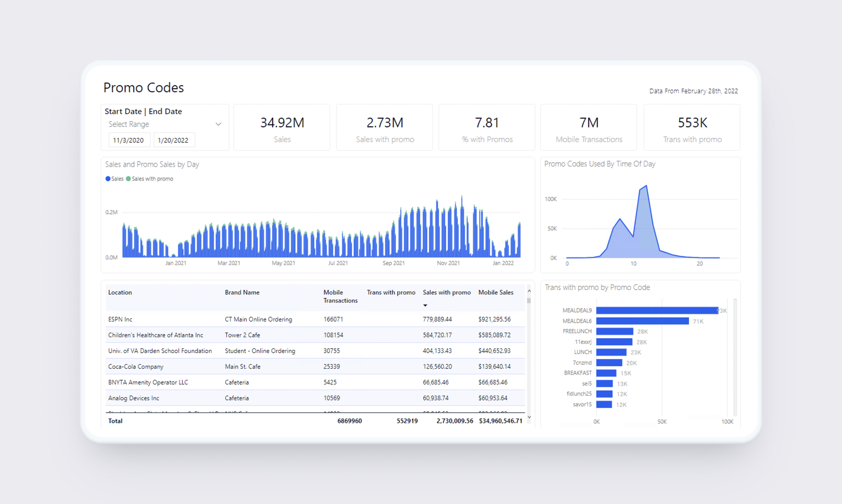Sort by Mobile Sales column header
842x504 pixels.
click(496, 292)
